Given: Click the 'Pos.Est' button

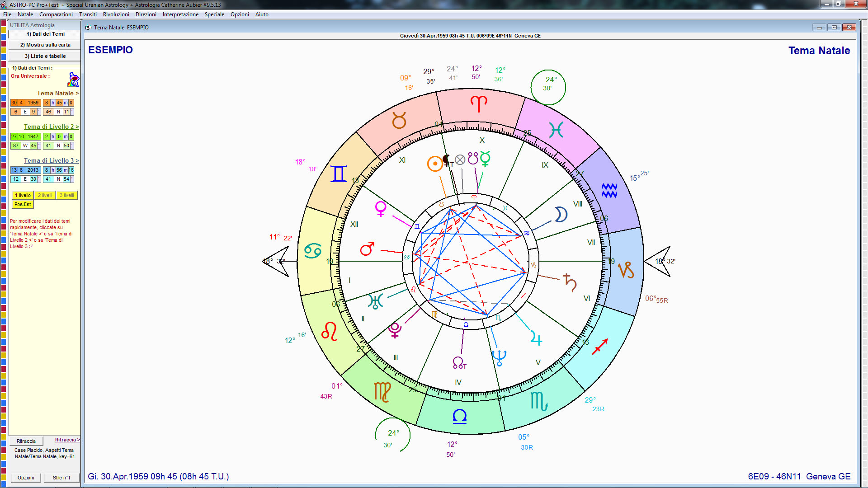Looking at the screenshot, I should [23, 204].
